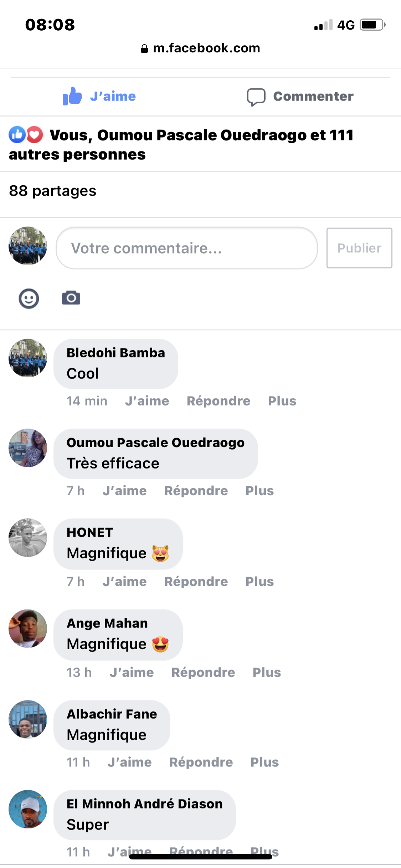Open the like and heart reactions list
Viewport: 401px width, 868px height.
coord(26,135)
